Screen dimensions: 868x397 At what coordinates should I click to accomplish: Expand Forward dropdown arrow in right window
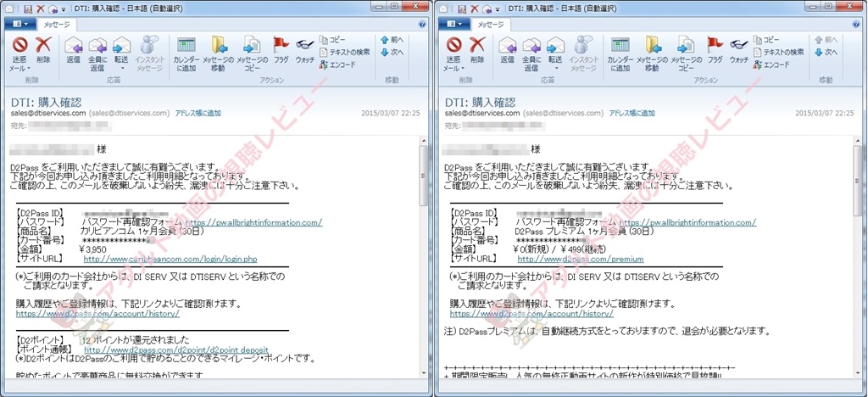coord(556,69)
